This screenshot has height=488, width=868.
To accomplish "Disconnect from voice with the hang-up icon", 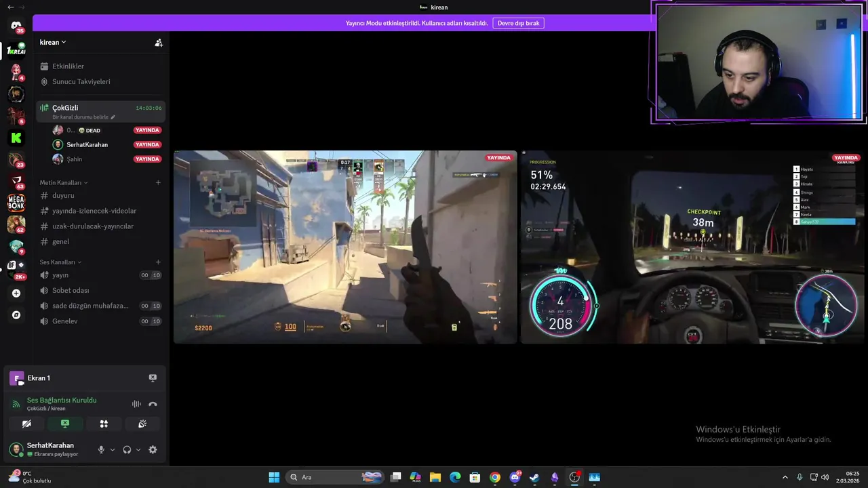I will click(153, 404).
